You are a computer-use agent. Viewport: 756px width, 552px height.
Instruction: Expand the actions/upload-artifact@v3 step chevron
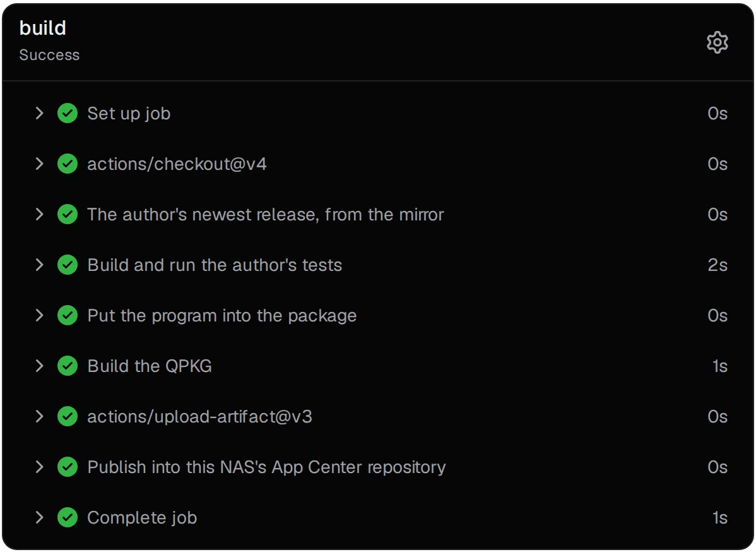click(x=40, y=416)
